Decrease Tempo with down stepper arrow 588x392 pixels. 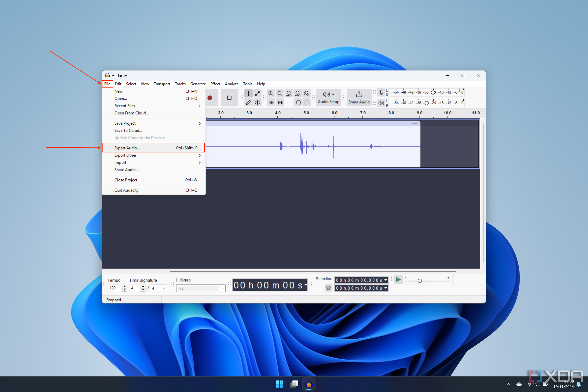point(125,290)
